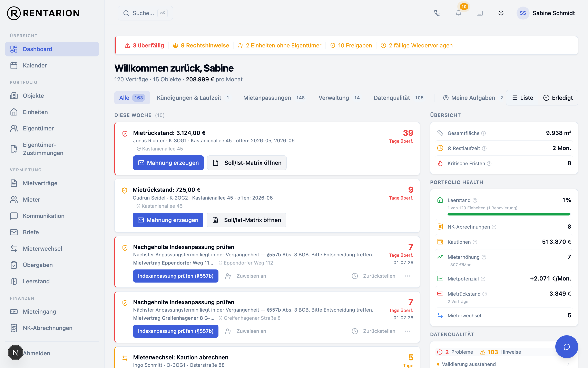Click Indexanpassung prüfen for Eppendorfer Weg
The height and width of the screenshot is (368, 588).
coord(176,276)
